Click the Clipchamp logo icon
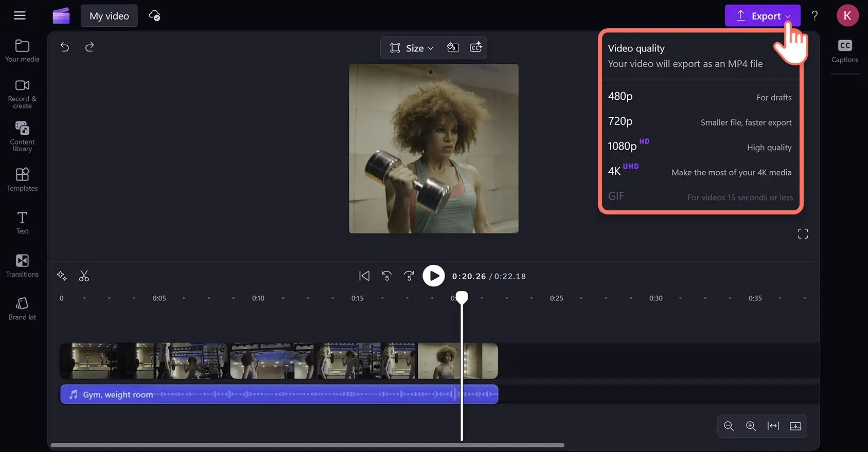 (x=61, y=15)
